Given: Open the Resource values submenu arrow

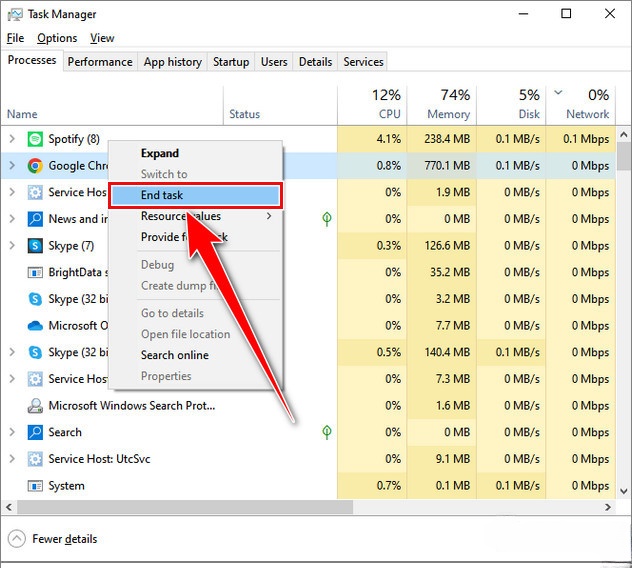Looking at the screenshot, I should tap(269, 216).
